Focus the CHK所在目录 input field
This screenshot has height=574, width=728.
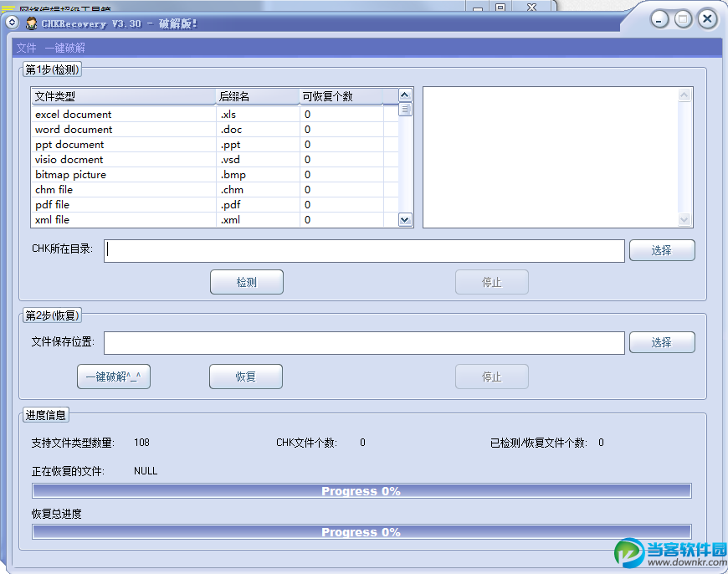tap(364, 251)
